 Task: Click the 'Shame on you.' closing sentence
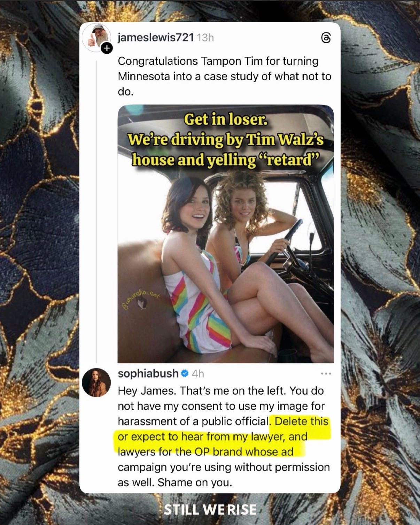tap(194, 482)
